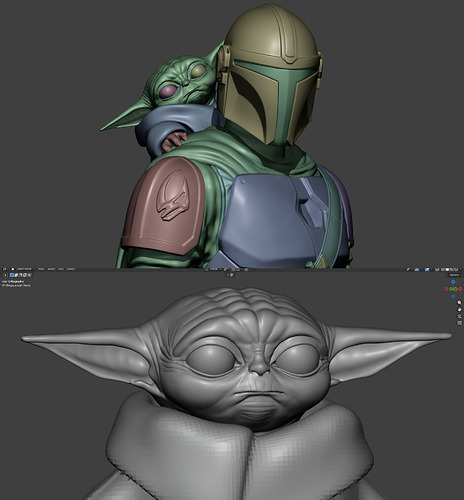Toggle the camera view button

click(459, 316)
